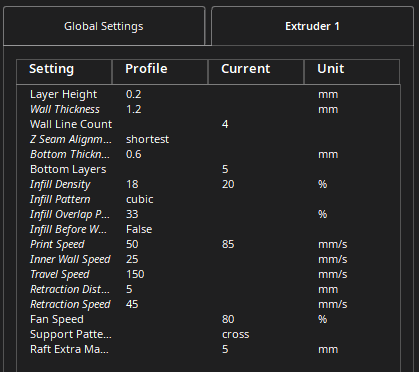Click the 'cross' support pattern value
The image size is (419, 372).
[x=235, y=334]
